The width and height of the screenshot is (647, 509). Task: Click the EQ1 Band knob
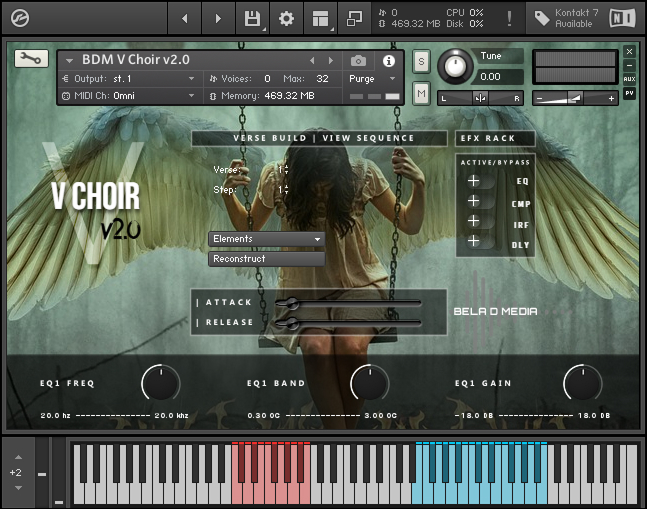click(x=370, y=382)
